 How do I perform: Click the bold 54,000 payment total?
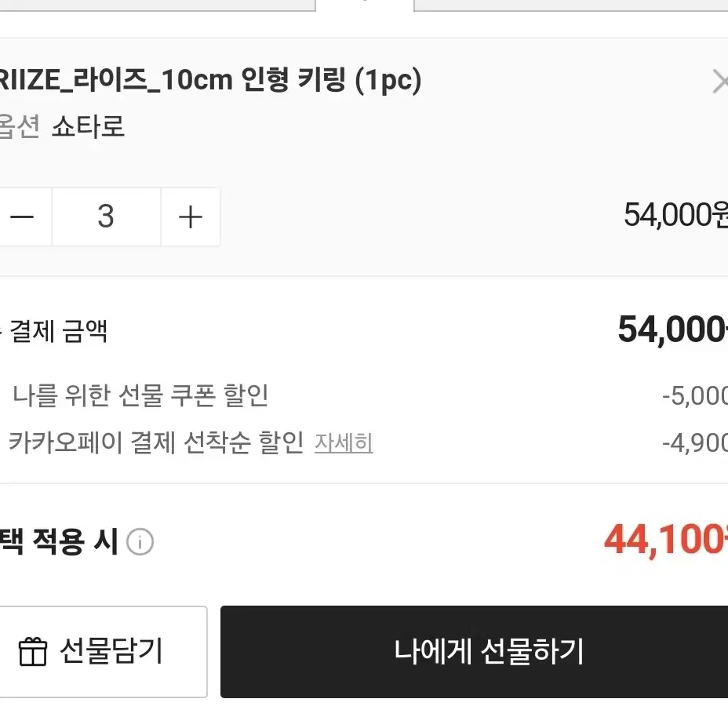(673, 329)
